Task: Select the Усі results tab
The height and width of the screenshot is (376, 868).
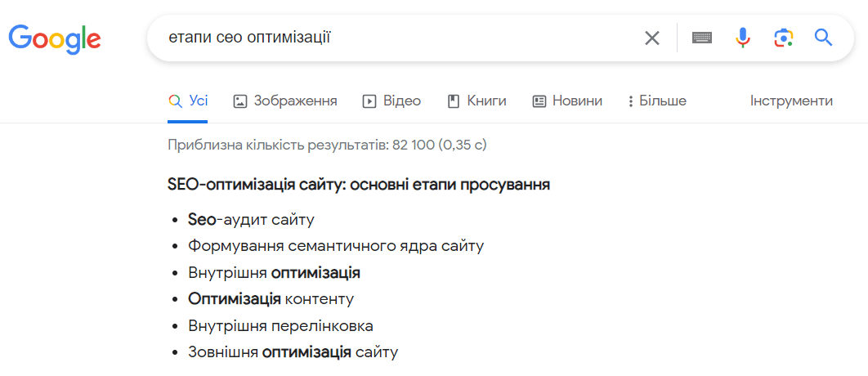Action: pyautogui.click(x=188, y=101)
